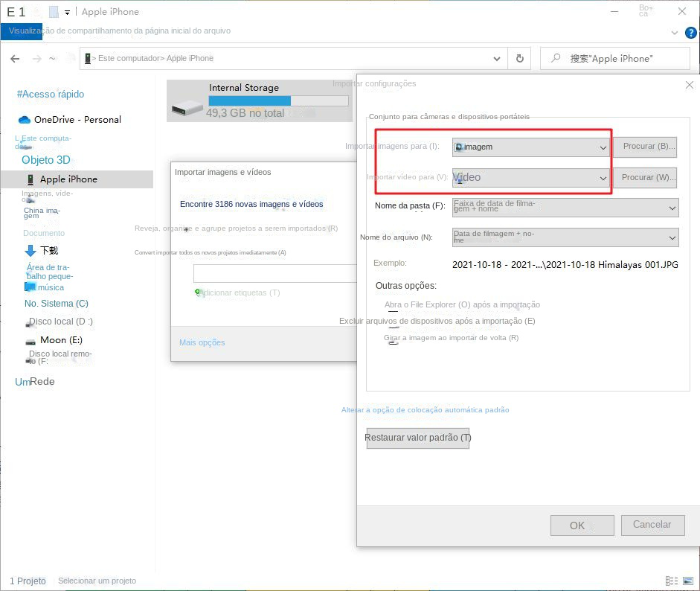This screenshot has height=591, width=700.
Task: Open the 'Importar vídeo para' dropdown
Action: tap(530, 177)
